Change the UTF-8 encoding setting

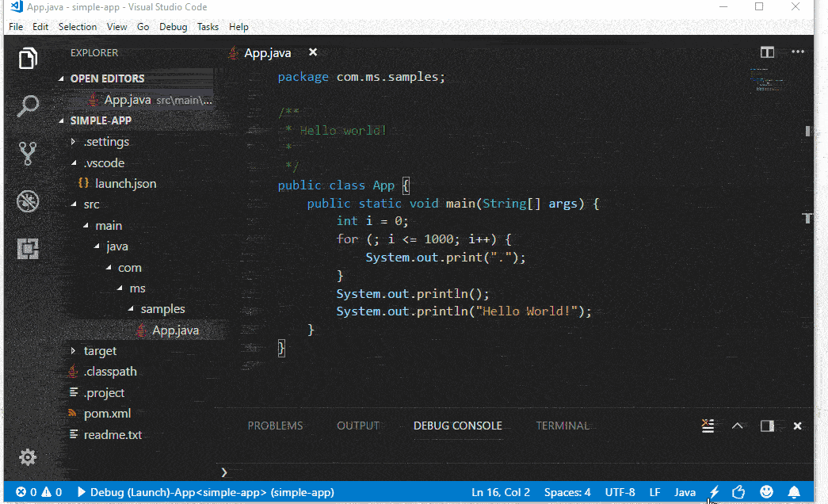(620, 492)
